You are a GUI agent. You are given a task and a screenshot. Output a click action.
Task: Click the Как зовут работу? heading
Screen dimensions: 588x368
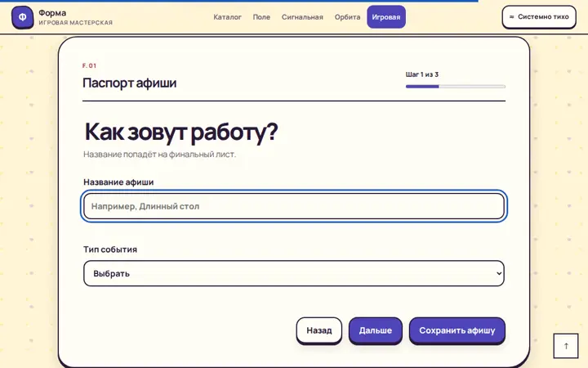(x=181, y=132)
